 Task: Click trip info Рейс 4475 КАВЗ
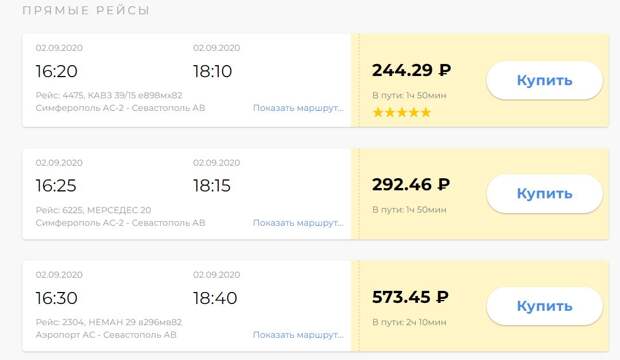[x=109, y=95]
